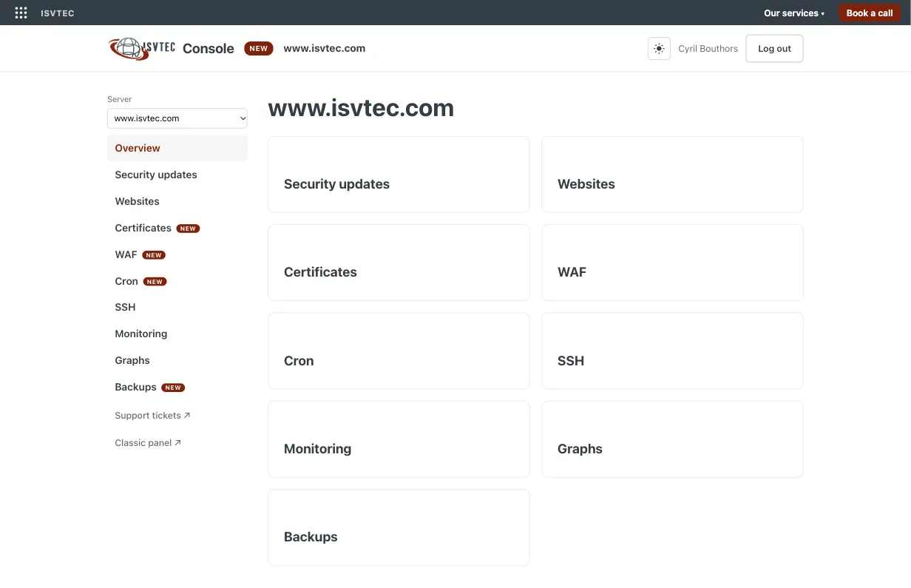Click the Server label above dropdown
The image size is (911, 588).
tap(120, 99)
